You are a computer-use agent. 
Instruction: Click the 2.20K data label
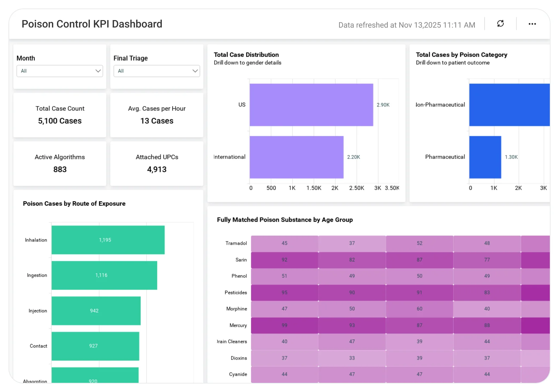[x=354, y=157]
